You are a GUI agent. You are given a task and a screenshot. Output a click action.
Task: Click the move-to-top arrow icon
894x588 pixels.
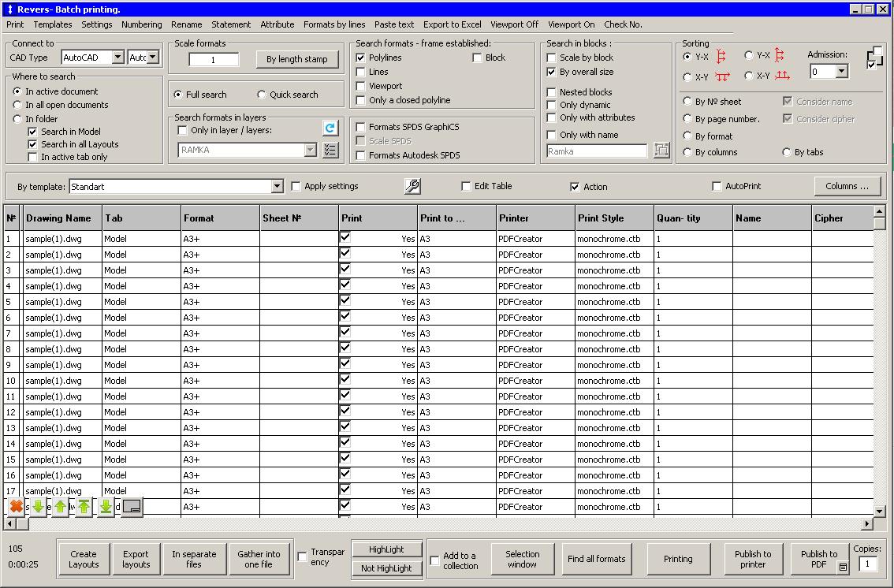click(83, 507)
